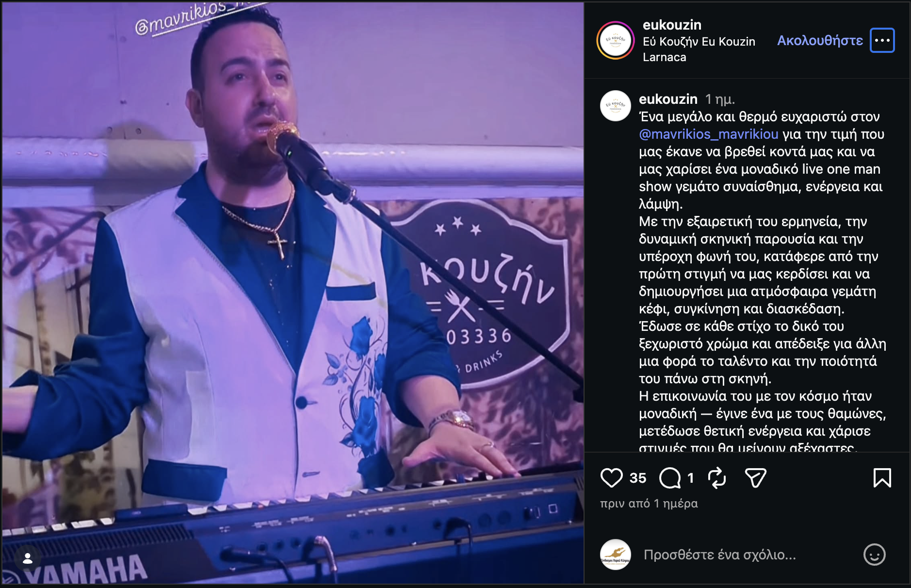This screenshot has width=911, height=588.
Task: Repost using the circular arrows icon
Action: click(x=716, y=478)
